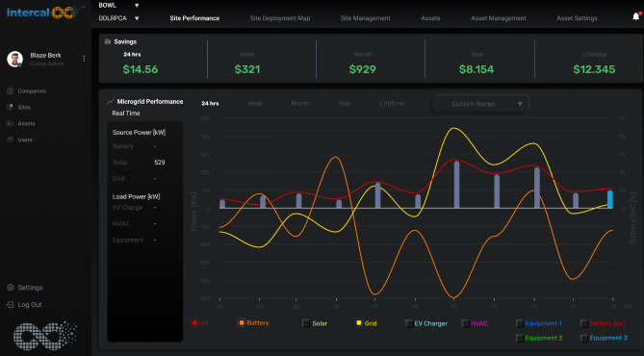Click the $8.154 yearly savings value
The width and height of the screenshot is (644, 356).
click(x=477, y=69)
